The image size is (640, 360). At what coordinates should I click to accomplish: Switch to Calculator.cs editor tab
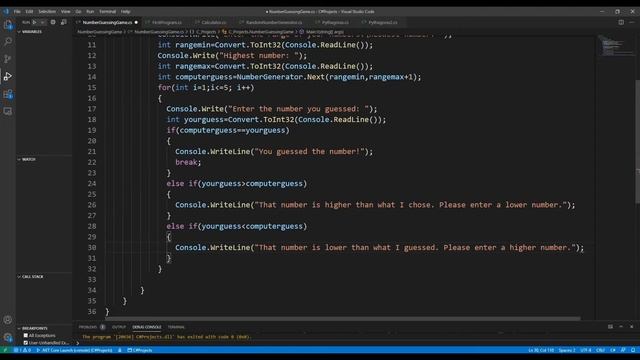click(x=213, y=22)
